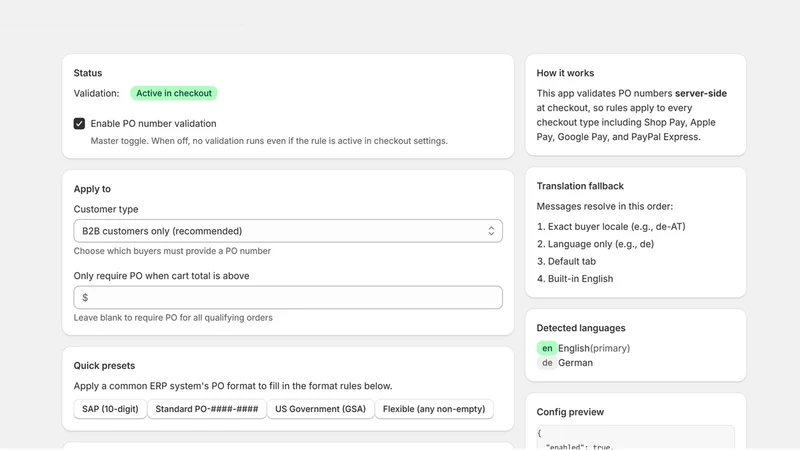800x450 pixels.
Task: Click the gray de language badge
Action: [547, 363]
